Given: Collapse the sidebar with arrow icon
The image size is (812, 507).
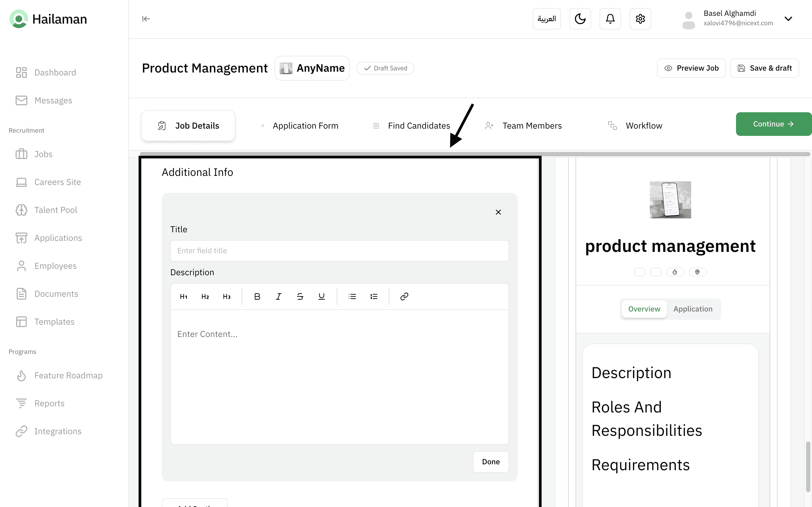Looking at the screenshot, I should point(146,19).
